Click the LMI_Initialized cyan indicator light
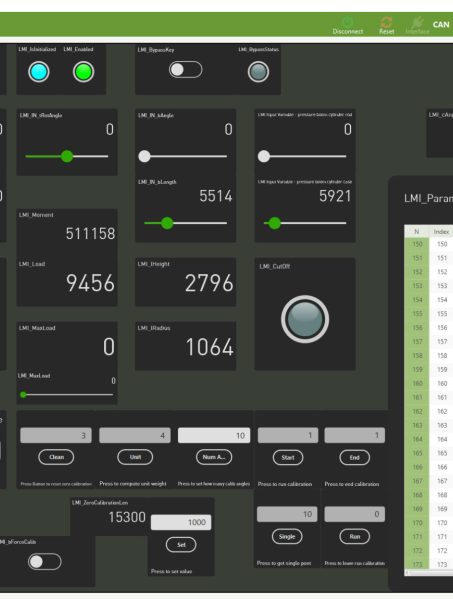This screenshot has width=453, height=599. click(39, 72)
